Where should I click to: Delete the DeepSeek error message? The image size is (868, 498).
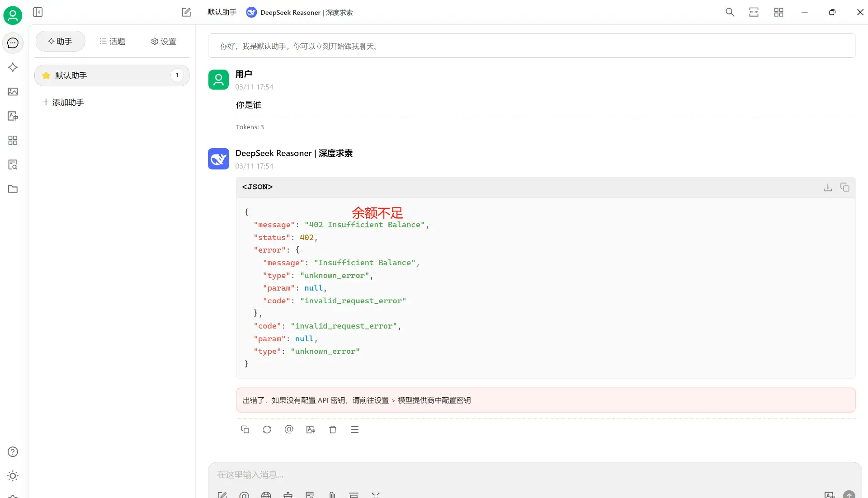(x=333, y=429)
